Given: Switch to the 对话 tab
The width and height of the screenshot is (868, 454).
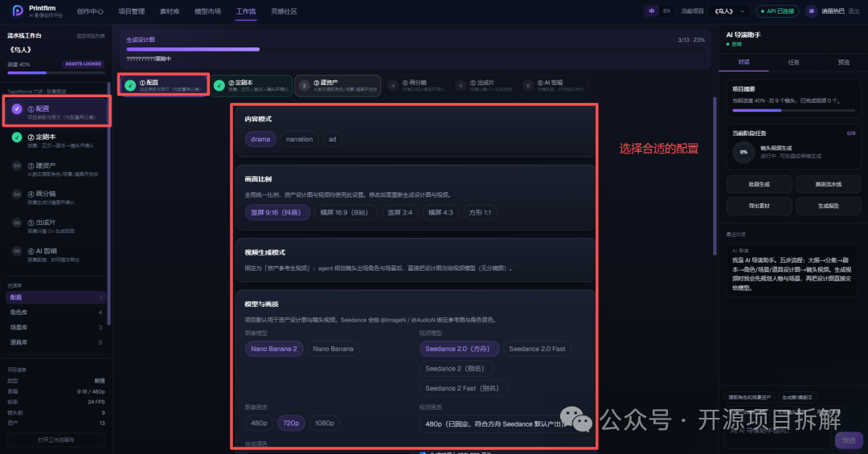Looking at the screenshot, I should pos(743,62).
